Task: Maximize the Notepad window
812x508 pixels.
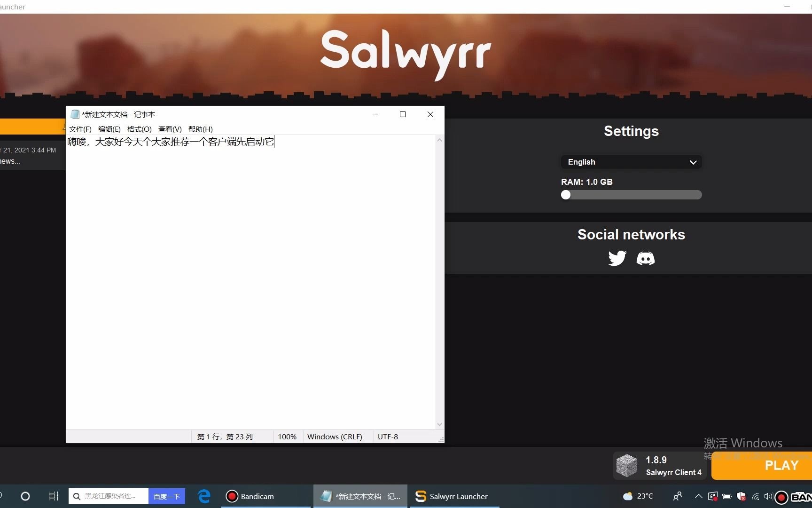Action: click(x=403, y=114)
